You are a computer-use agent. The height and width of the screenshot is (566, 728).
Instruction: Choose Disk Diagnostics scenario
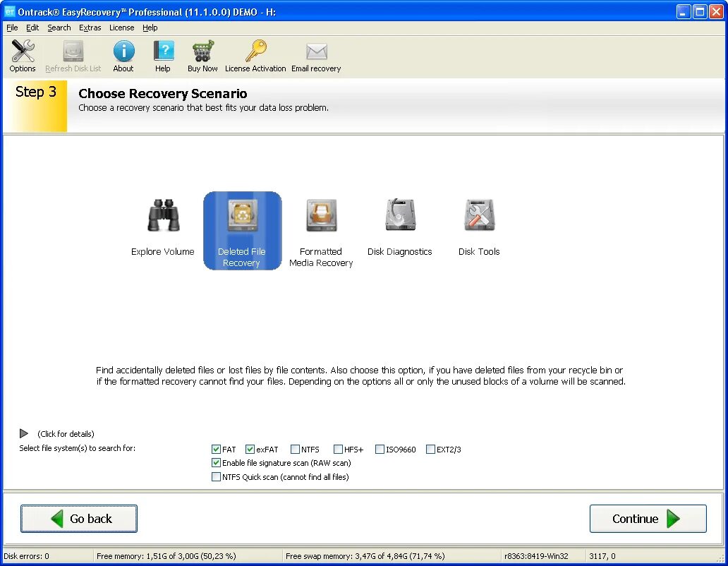click(x=400, y=227)
